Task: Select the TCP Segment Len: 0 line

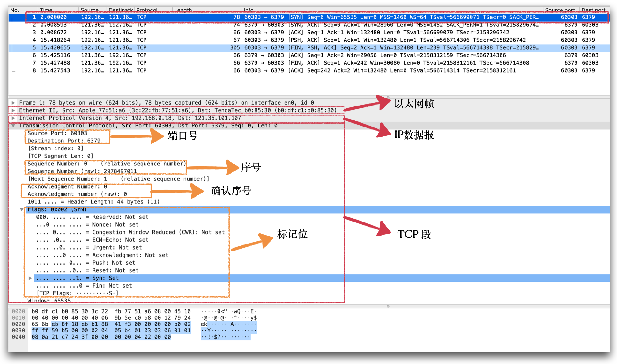Action: tap(61, 156)
